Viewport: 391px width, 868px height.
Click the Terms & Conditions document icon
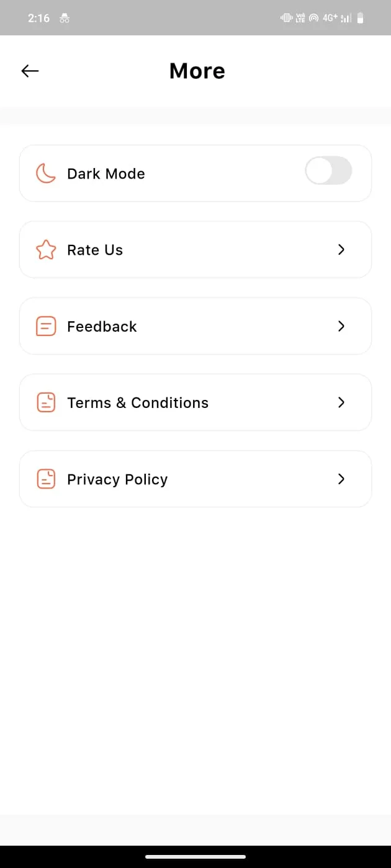coord(46,402)
